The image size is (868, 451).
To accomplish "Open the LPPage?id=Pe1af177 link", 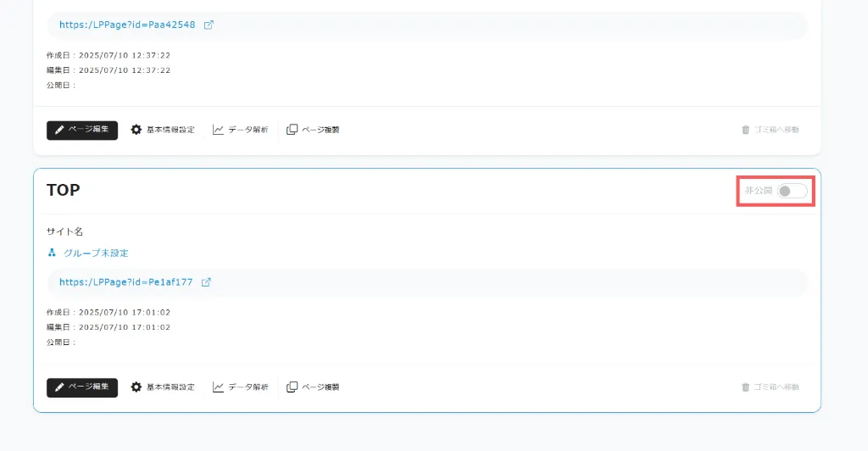I will coord(126,282).
